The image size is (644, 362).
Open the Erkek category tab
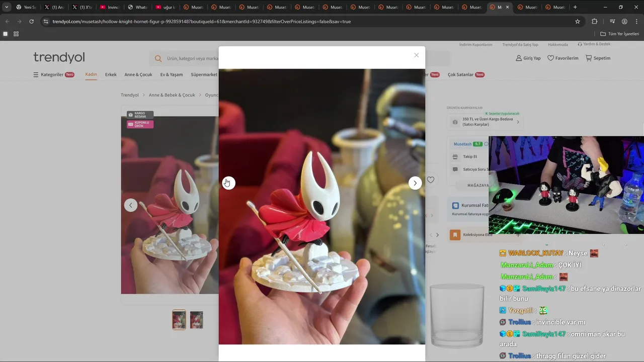coord(111,74)
